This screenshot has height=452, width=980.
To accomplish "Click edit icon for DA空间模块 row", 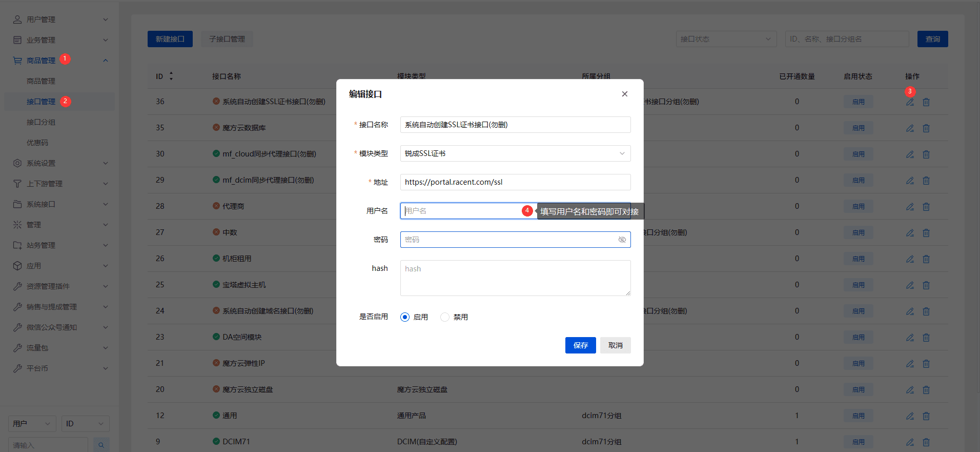I will click(910, 338).
